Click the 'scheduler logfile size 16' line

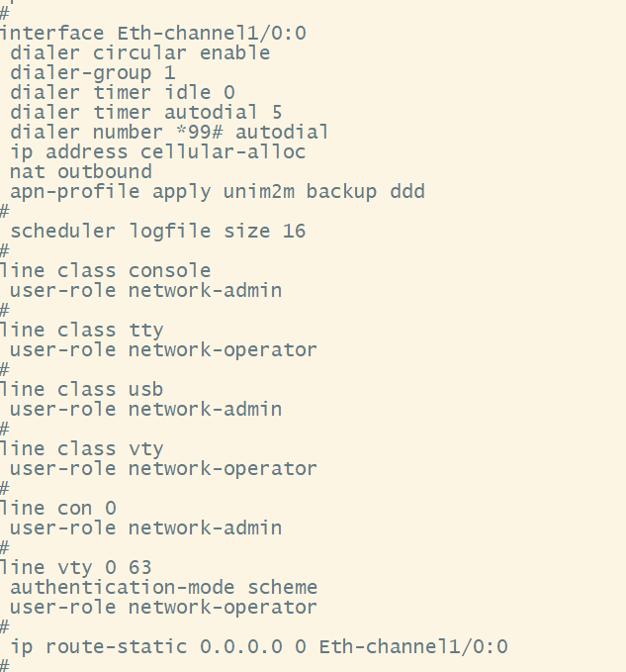coord(158,232)
